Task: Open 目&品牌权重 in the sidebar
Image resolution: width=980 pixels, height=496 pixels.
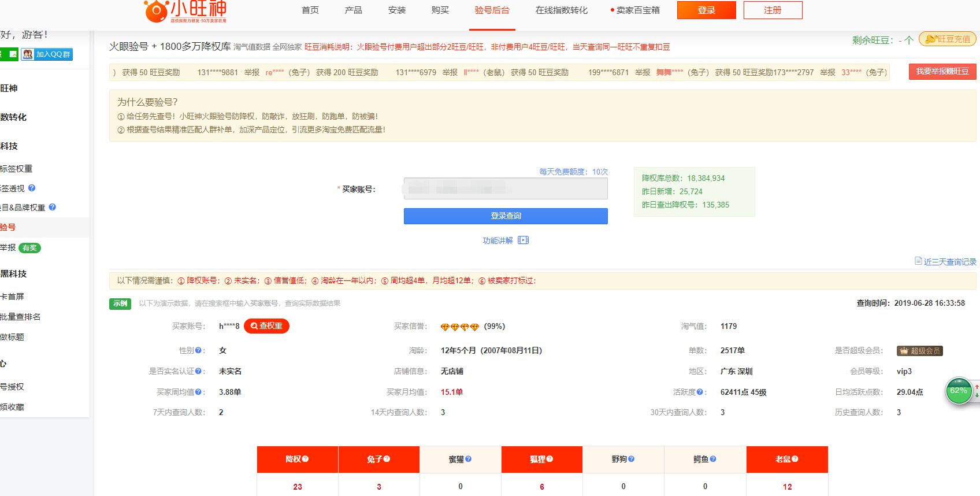Action: click(23, 208)
